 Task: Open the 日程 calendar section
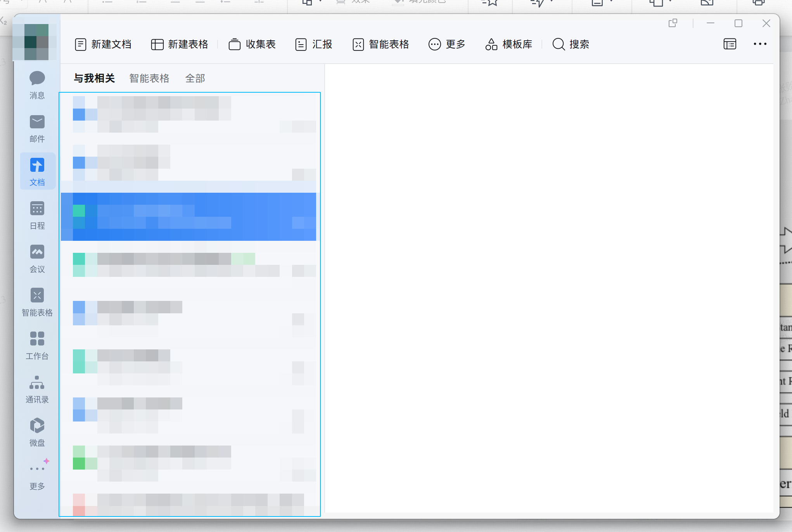[37, 216]
